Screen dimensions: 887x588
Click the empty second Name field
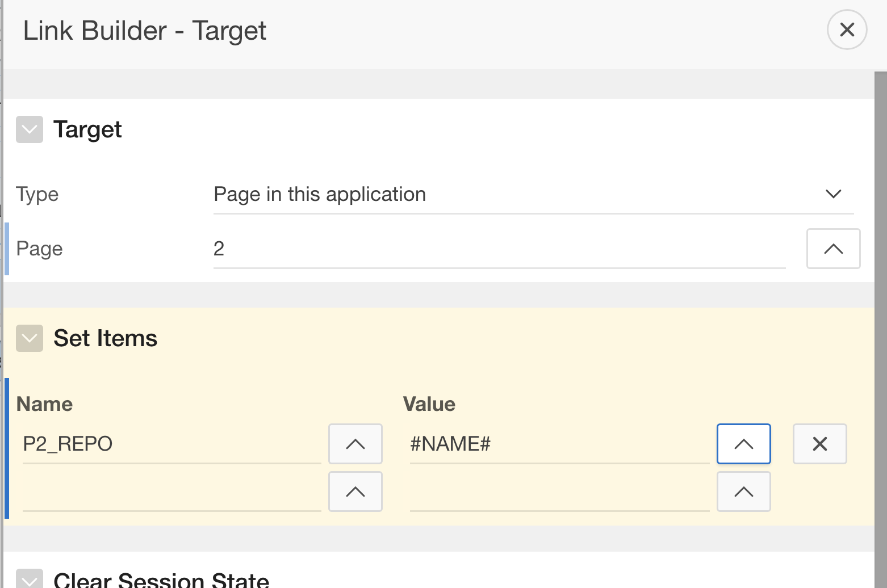171,493
